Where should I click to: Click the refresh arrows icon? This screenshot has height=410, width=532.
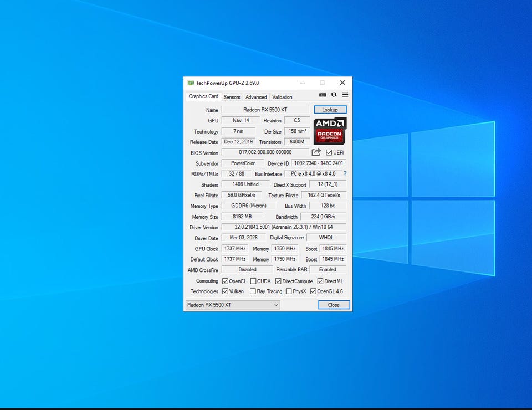[334, 95]
